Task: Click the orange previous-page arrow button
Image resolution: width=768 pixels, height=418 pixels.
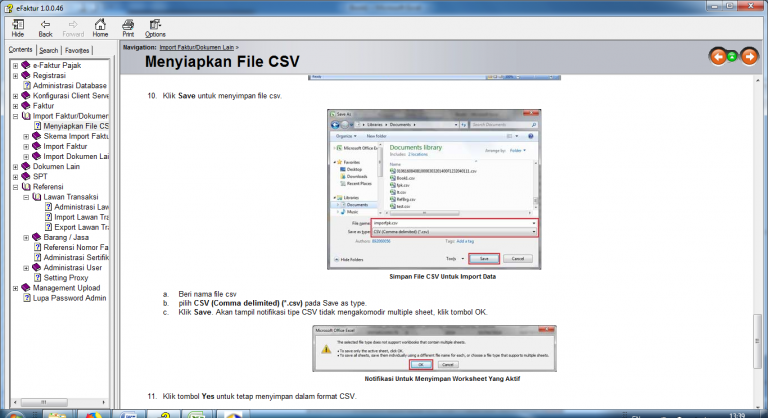Action: tap(718, 56)
